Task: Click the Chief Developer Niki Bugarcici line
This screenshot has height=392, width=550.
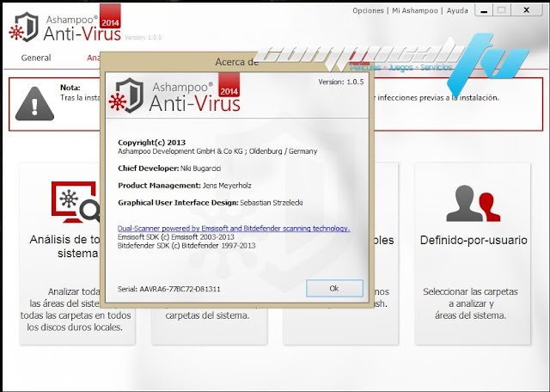Action: [x=169, y=168]
